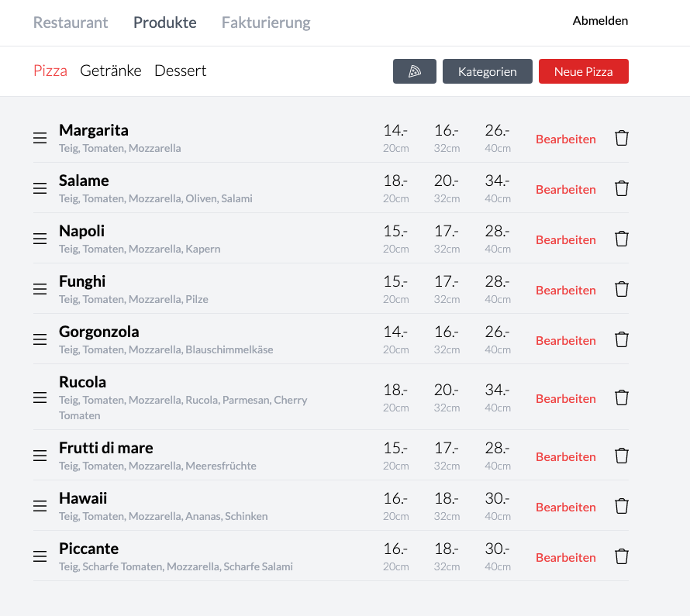The width and height of the screenshot is (690, 616).
Task: Select the hamburger handle of Hawaii row
Action: [40, 506]
